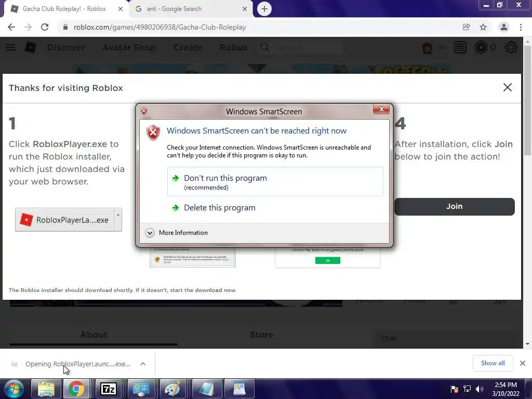Viewport: 532px width, 399px height.
Task: Click the Chrome forward arrow
Action: 28,27
